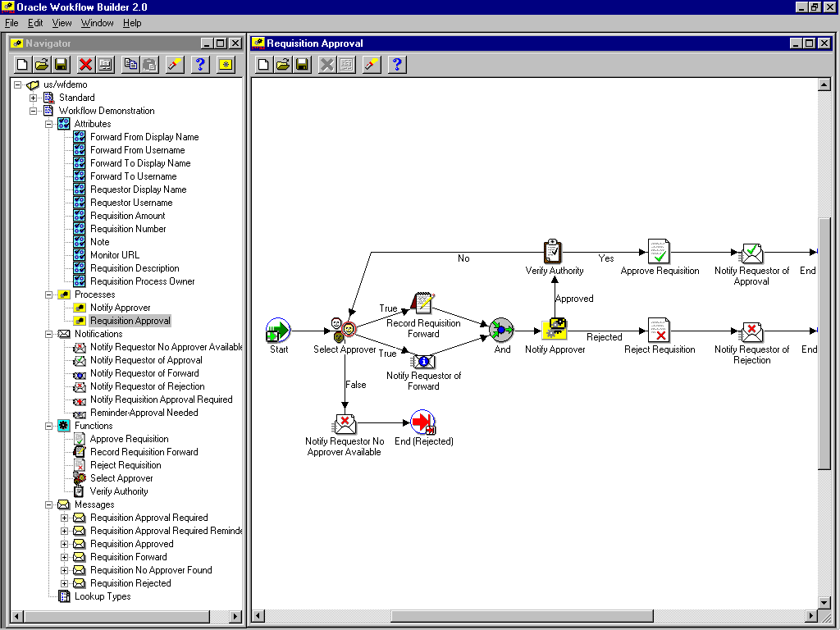This screenshot has height=630, width=840.
Task: Select the Reject Requisition diagram node
Action: (659, 330)
